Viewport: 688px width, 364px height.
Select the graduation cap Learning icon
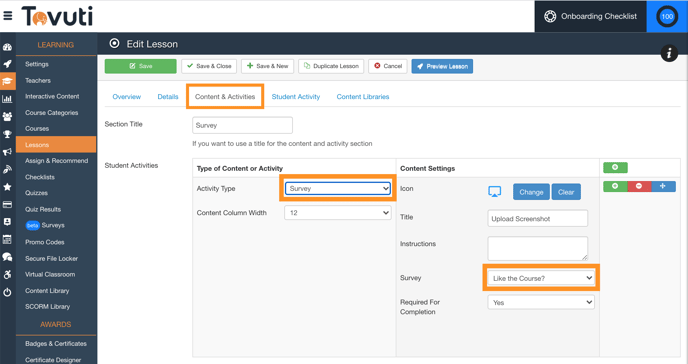[7, 81]
